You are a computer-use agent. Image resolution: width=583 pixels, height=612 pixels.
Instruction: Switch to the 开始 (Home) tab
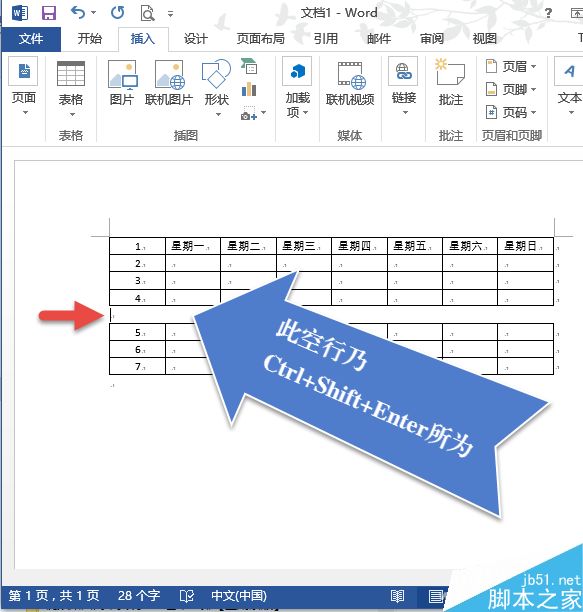[x=89, y=39]
